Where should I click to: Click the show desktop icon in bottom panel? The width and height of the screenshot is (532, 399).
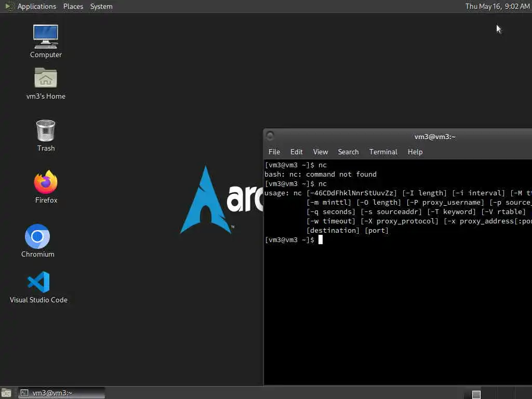(6, 393)
